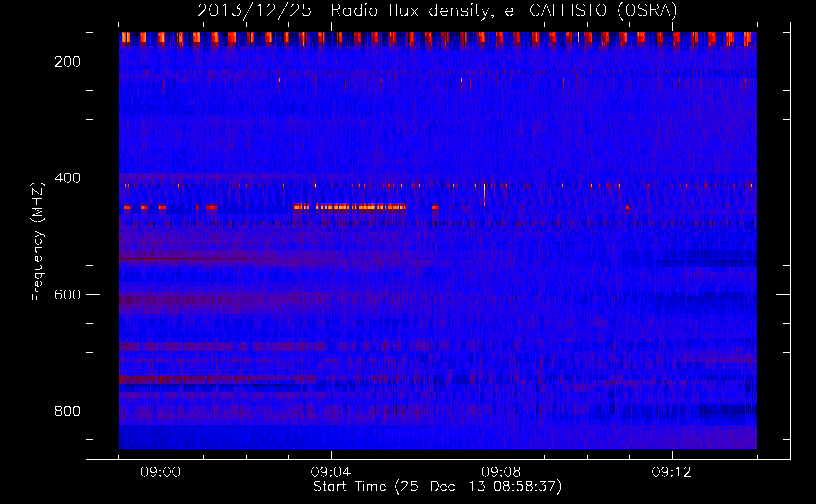Click the 09:08 time tick label

(501, 472)
